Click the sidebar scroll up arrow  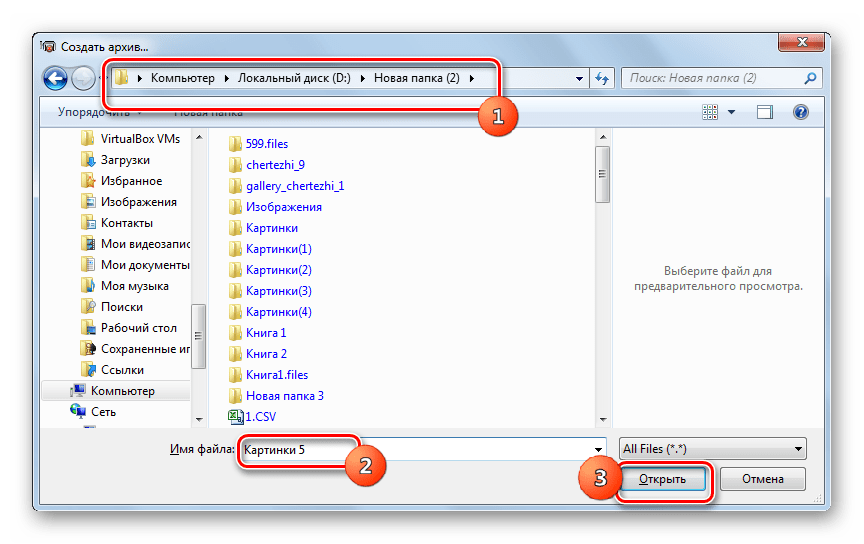(199, 137)
